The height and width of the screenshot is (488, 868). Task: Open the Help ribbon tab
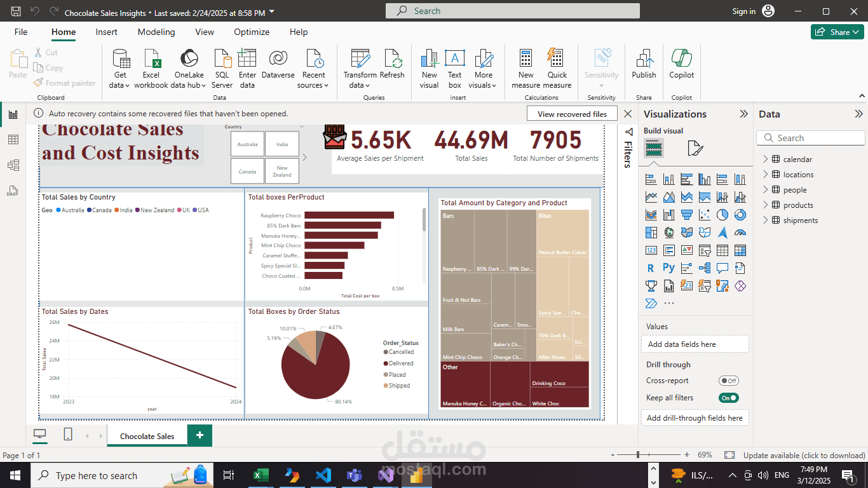pos(299,32)
